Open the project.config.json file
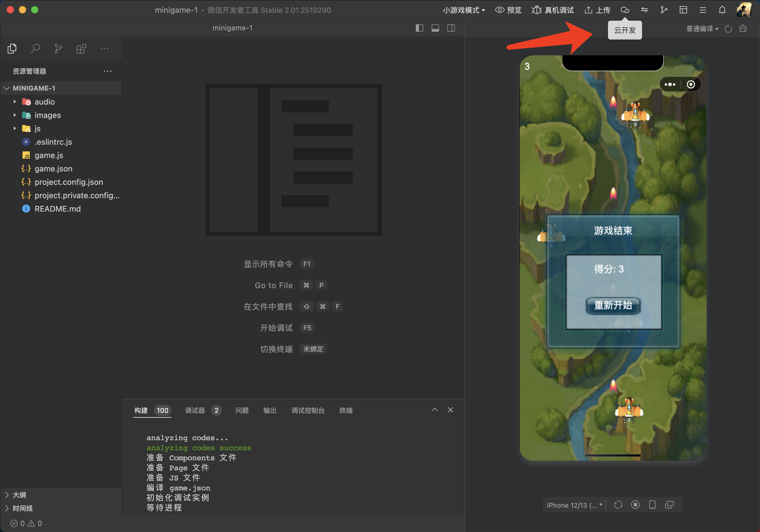The image size is (760, 532). click(61, 182)
